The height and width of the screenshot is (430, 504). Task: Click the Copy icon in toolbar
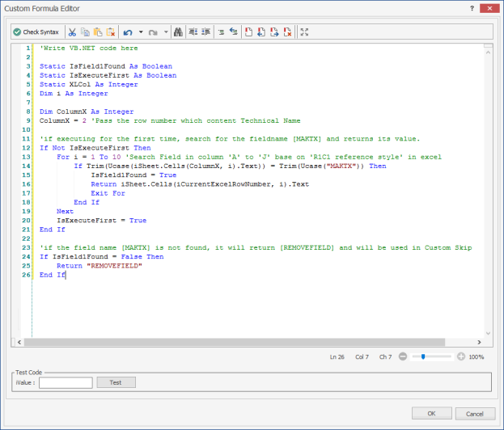click(85, 32)
